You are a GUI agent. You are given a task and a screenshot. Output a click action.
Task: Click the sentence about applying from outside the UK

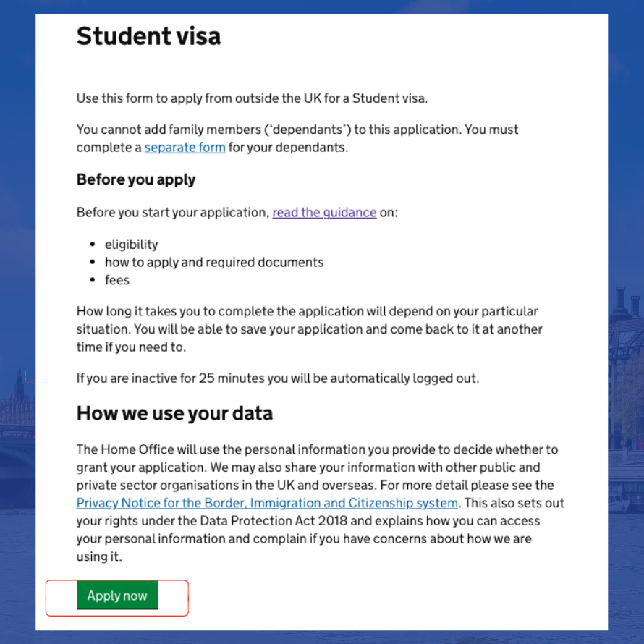click(253, 98)
